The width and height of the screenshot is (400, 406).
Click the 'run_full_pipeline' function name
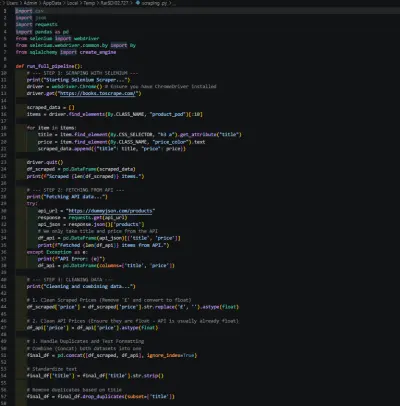51,66
